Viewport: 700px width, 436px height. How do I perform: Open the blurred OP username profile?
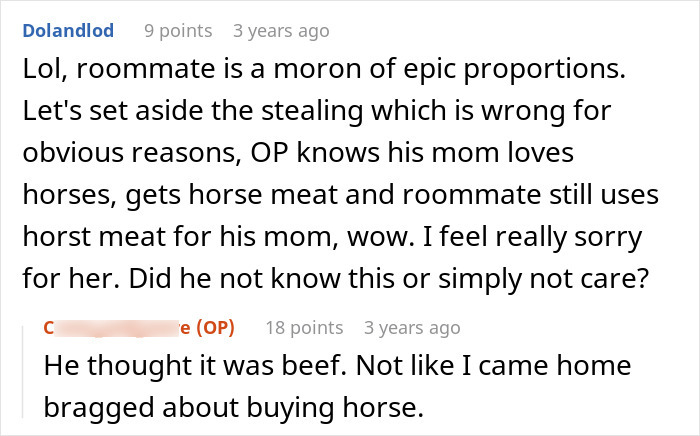(112, 327)
